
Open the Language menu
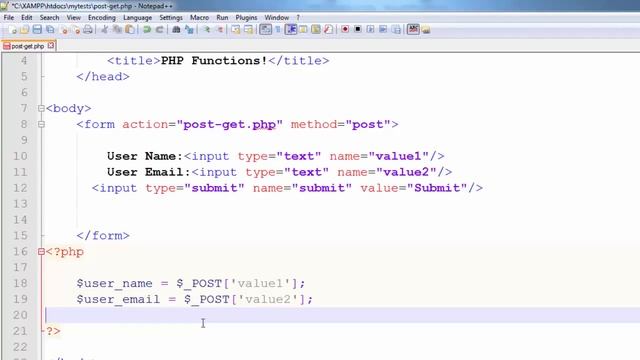point(138,18)
